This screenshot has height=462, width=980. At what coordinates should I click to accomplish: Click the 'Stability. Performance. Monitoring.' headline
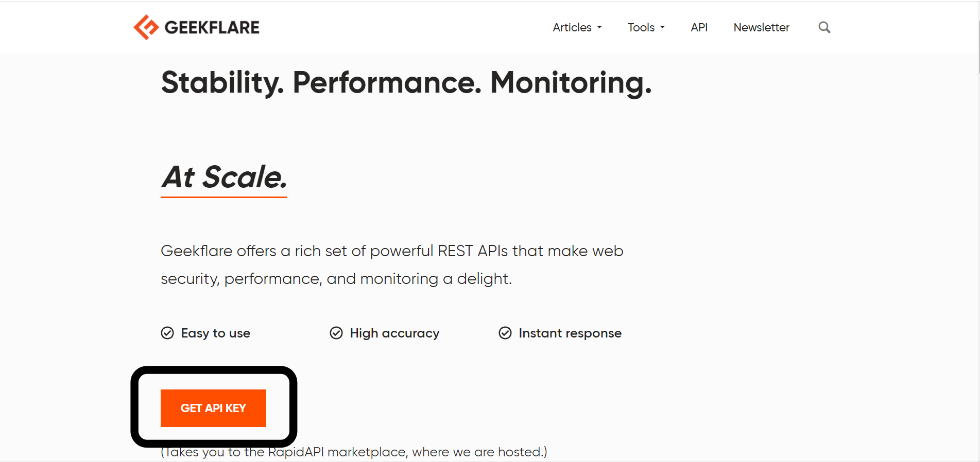(406, 82)
